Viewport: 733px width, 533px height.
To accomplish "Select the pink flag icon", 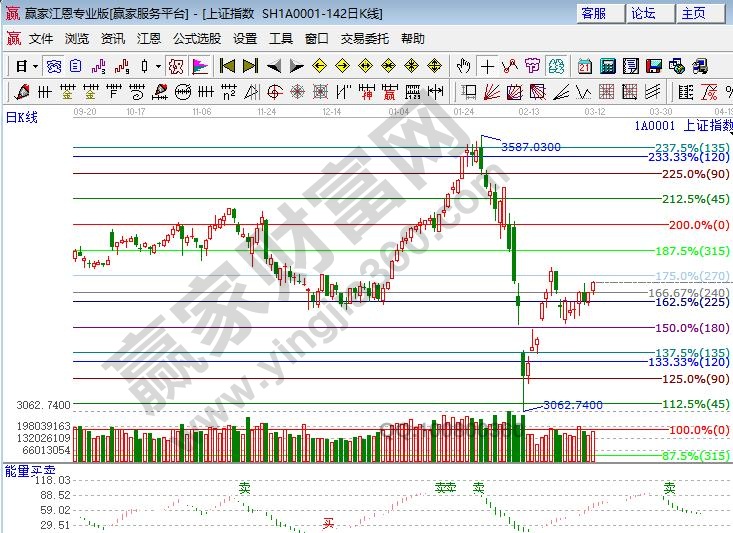I will (200, 66).
